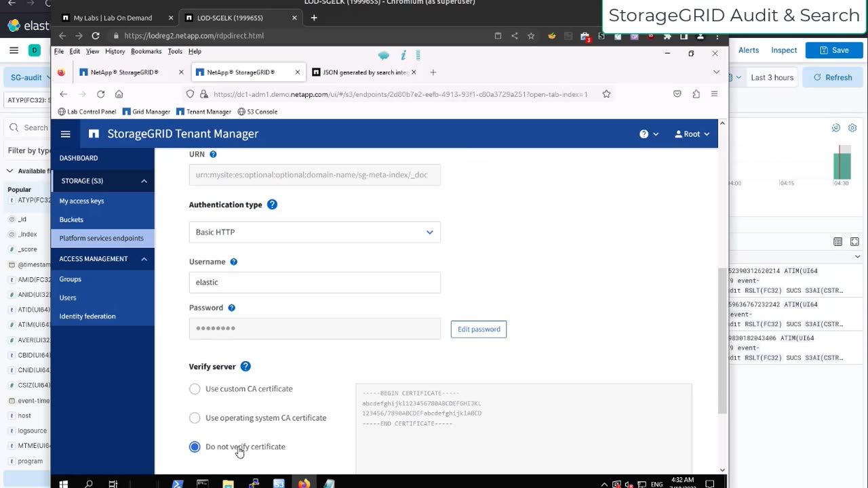Open the Kibana settings gear icon
The width and height of the screenshot is (868, 488).
852,128
